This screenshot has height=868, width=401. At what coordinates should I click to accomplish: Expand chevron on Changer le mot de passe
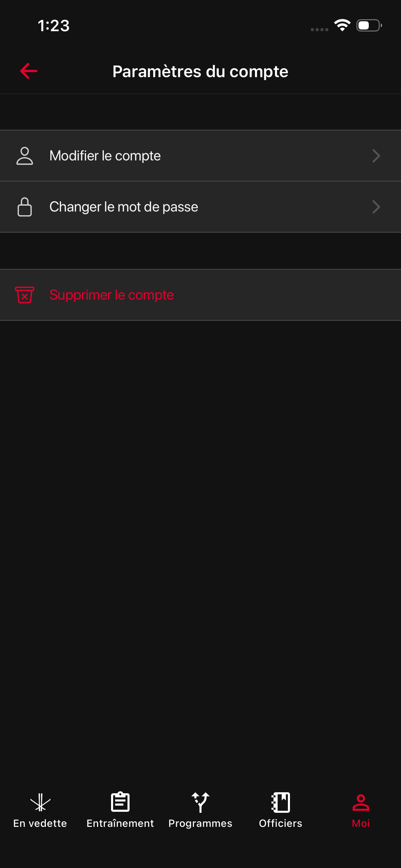[x=376, y=207]
